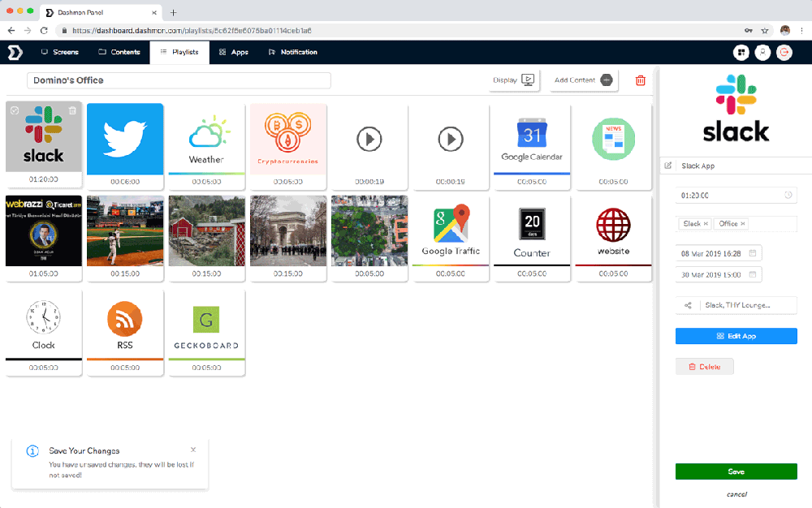Open the browser three-dot menu

click(802, 31)
